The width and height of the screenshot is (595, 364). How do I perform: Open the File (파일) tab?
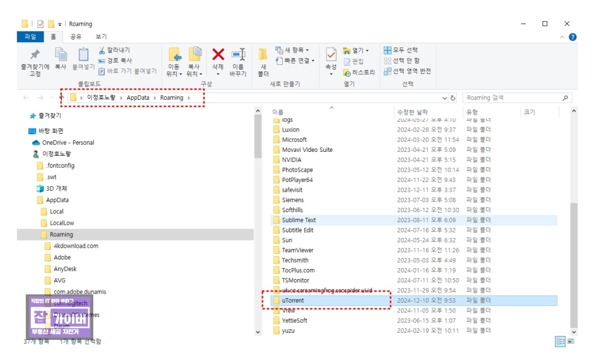point(30,36)
